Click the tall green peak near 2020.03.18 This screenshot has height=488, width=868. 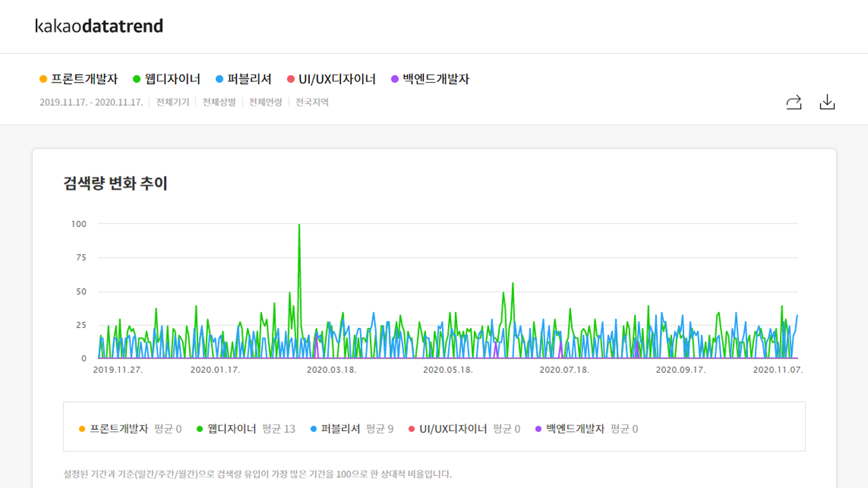coord(299,224)
